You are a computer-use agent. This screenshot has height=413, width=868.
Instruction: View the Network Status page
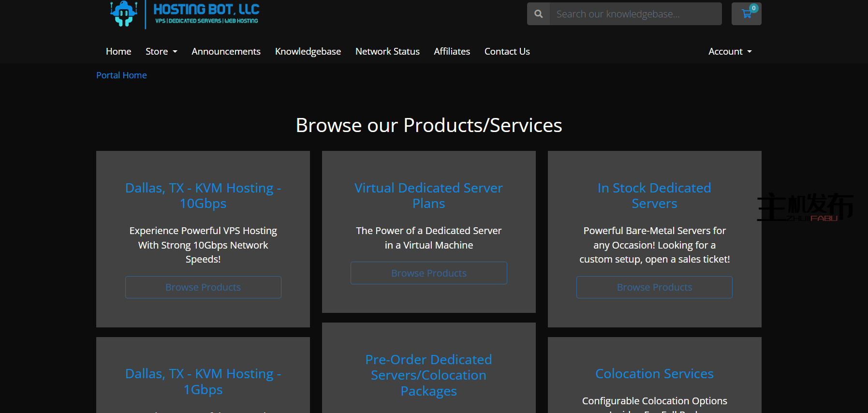(387, 51)
